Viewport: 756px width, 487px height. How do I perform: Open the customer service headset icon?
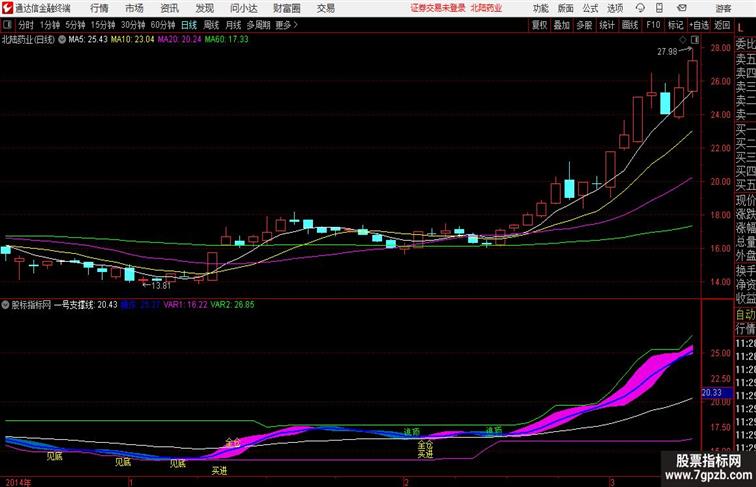click(640, 8)
